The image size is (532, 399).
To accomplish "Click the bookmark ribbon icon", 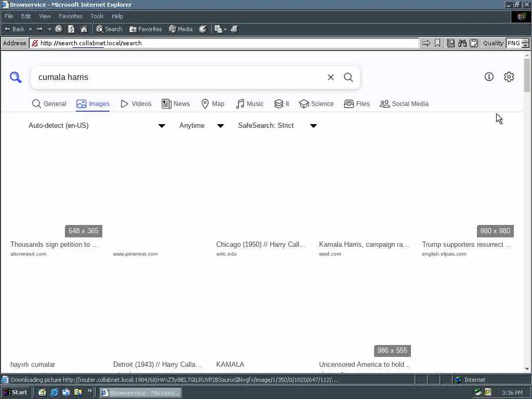I will pyautogui.click(x=437, y=43).
